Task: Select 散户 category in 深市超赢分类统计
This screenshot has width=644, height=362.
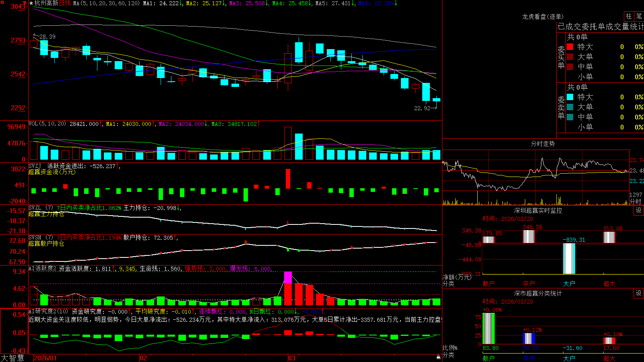Action: (x=489, y=358)
